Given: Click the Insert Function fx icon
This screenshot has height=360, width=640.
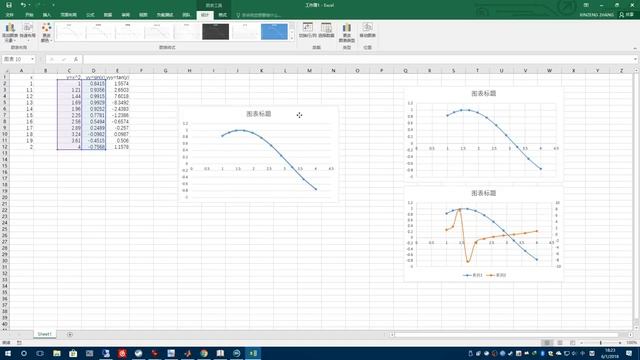Looking at the screenshot, I should [x=76, y=59].
